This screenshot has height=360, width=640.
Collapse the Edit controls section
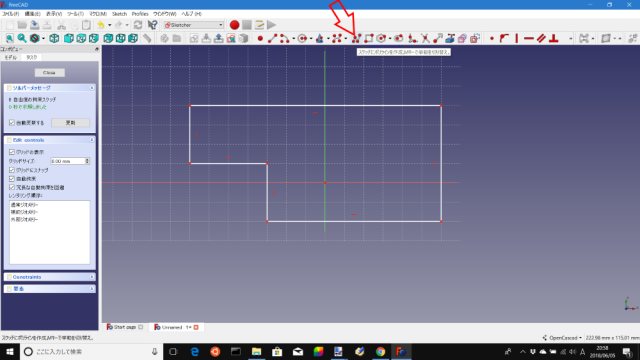tap(91, 140)
